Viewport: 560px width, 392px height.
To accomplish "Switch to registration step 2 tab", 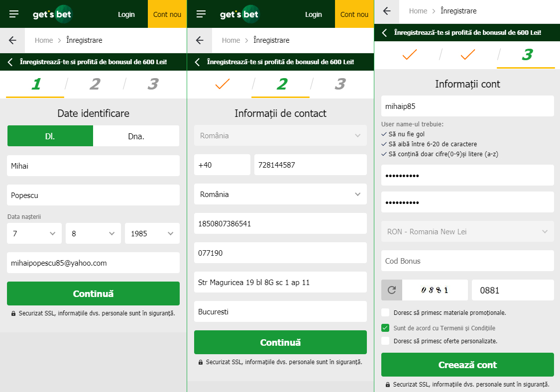I will [94, 84].
